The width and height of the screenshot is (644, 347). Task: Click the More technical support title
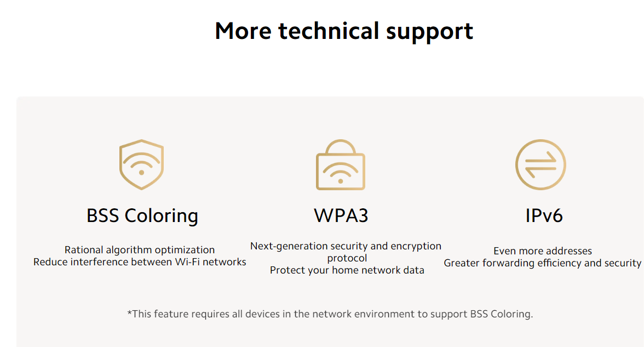pos(344,31)
